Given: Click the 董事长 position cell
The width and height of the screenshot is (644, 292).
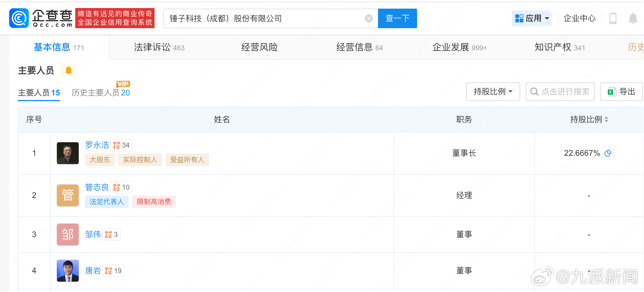Looking at the screenshot, I should [x=464, y=153].
